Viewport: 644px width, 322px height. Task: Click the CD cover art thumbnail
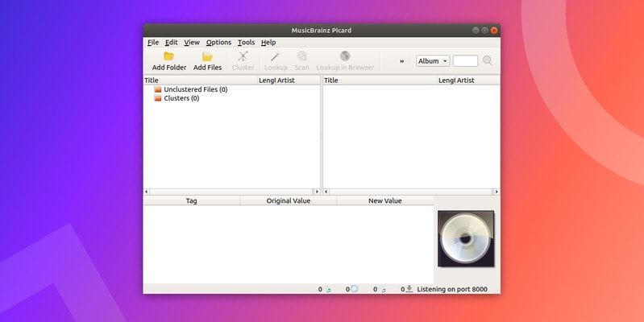(x=466, y=239)
